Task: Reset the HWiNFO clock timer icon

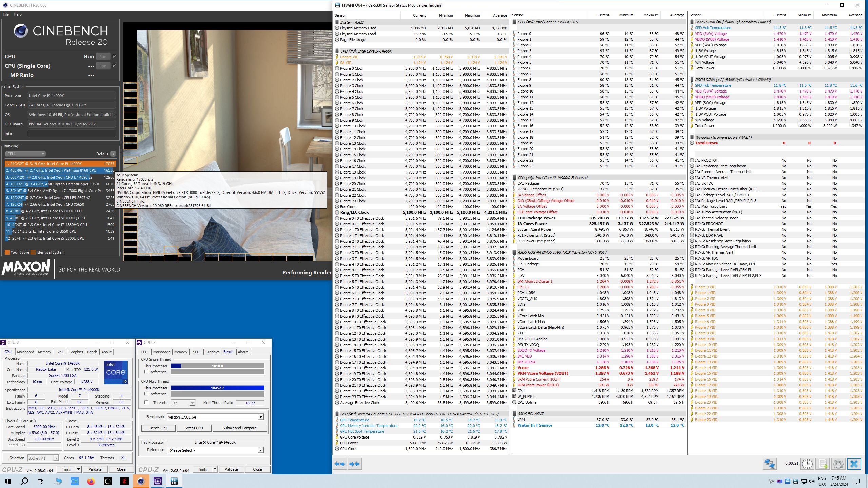Action: pos(807,464)
